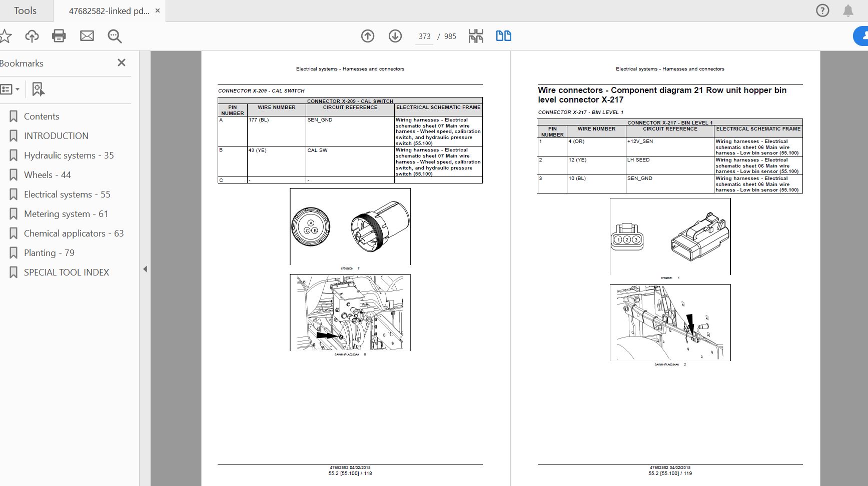868x486 pixels.
Task: Click the cloud upload icon
Action: pos(32,36)
